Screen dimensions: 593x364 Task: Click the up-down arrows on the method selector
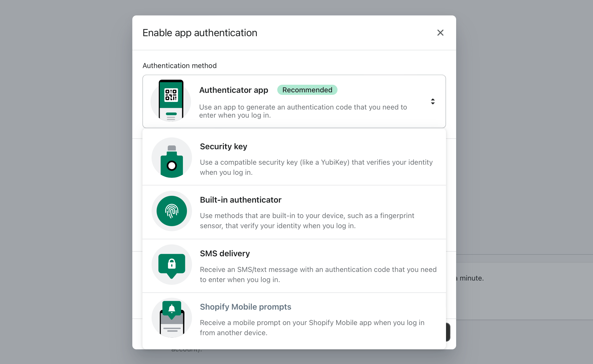tap(433, 101)
